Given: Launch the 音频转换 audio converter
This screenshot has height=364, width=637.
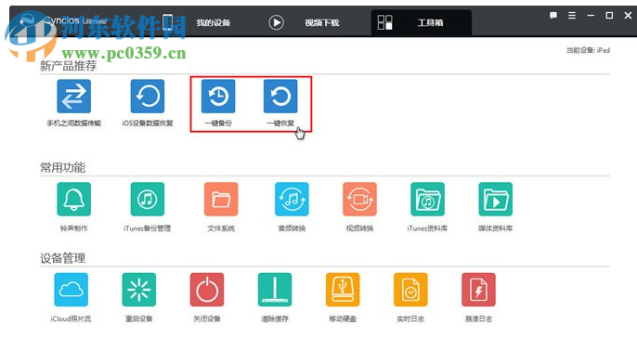Looking at the screenshot, I should 292,199.
